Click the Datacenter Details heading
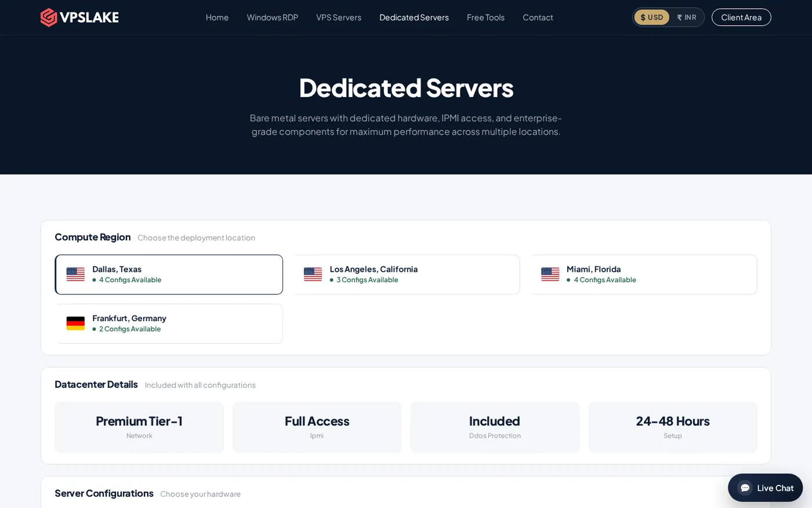 pos(96,384)
